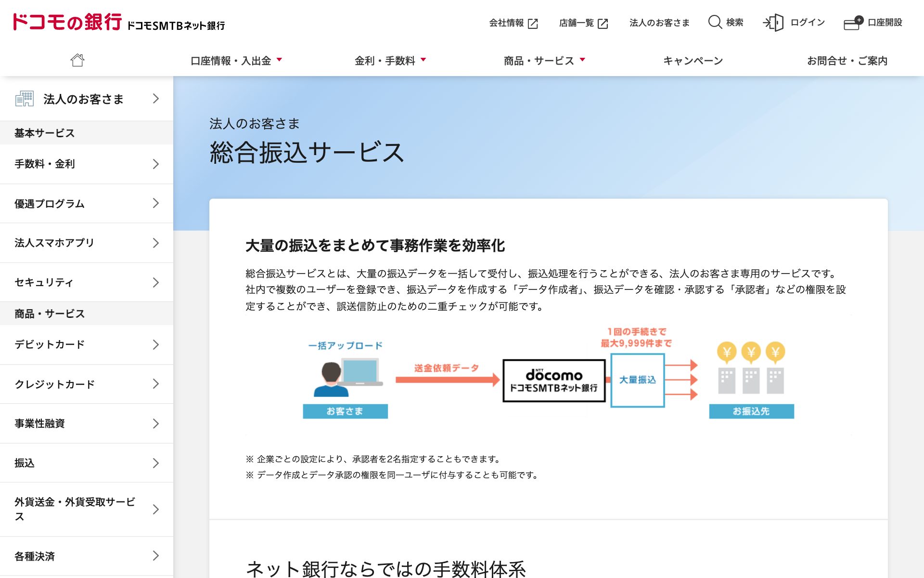
Task: Click the お客さま label in the diagram
Action: [345, 411]
